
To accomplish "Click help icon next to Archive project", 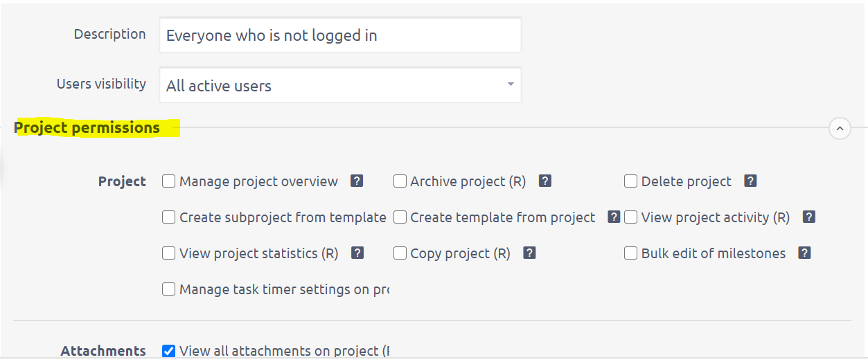I will 545,181.
